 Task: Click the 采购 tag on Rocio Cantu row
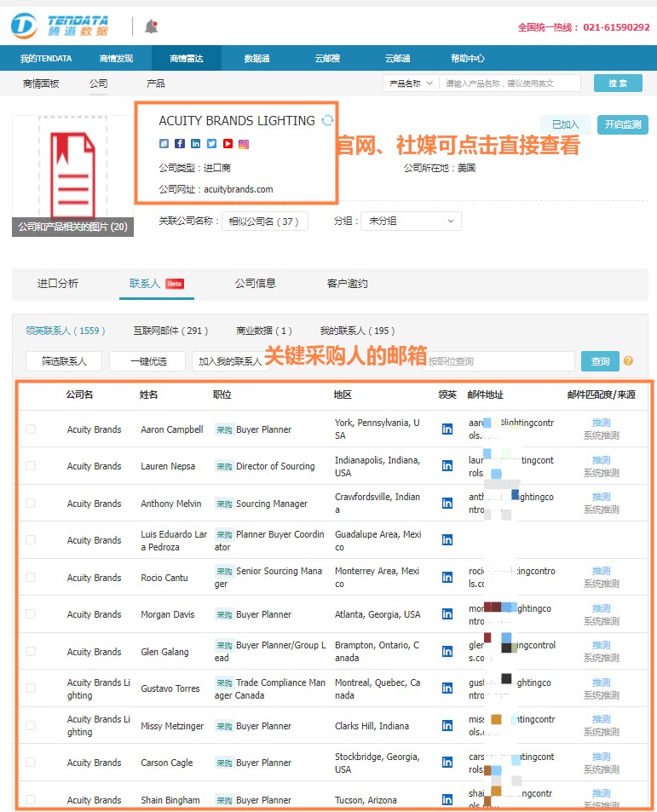coord(224,571)
